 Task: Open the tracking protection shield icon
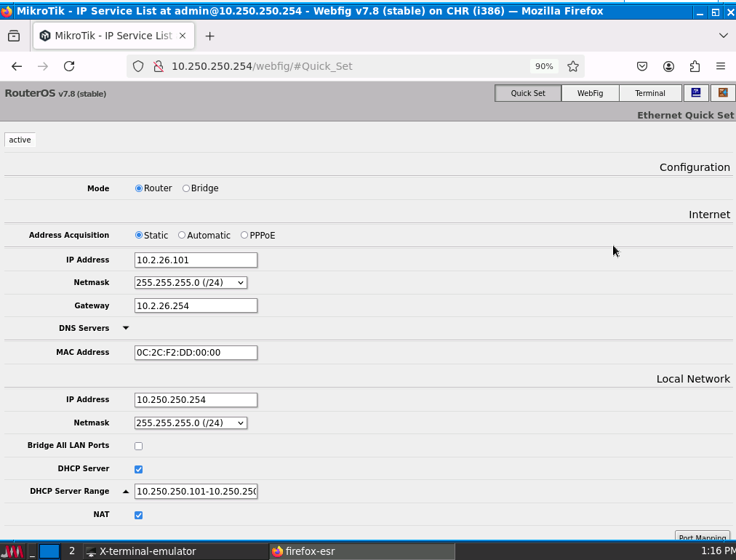click(138, 66)
